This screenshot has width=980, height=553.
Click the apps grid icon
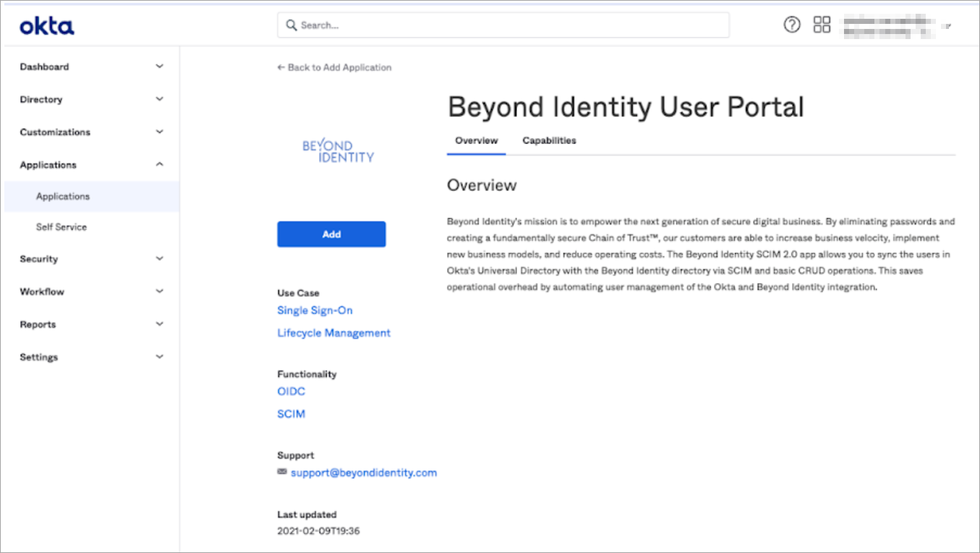[x=821, y=24]
